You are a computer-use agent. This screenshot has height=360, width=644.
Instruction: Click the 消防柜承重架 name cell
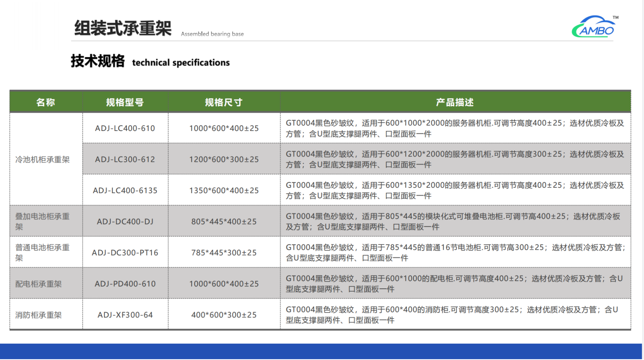pos(38,315)
